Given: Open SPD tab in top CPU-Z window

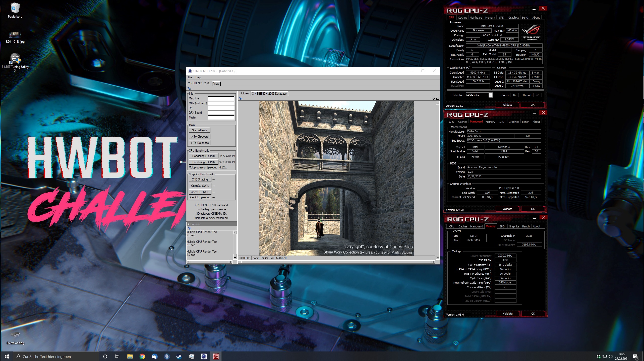Looking at the screenshot, I should click(501, 18).
